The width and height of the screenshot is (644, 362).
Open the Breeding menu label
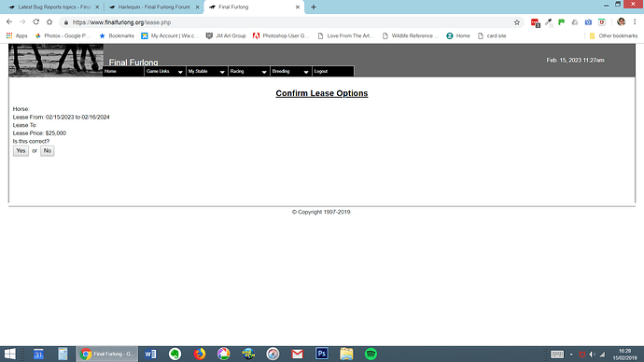coord(281,72)
